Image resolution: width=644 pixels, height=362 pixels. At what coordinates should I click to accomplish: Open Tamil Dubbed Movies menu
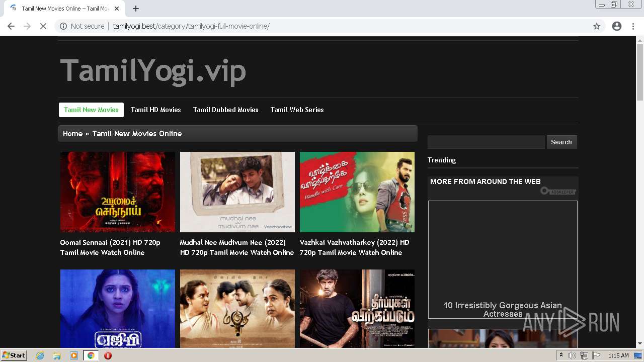tap(226, 110)
